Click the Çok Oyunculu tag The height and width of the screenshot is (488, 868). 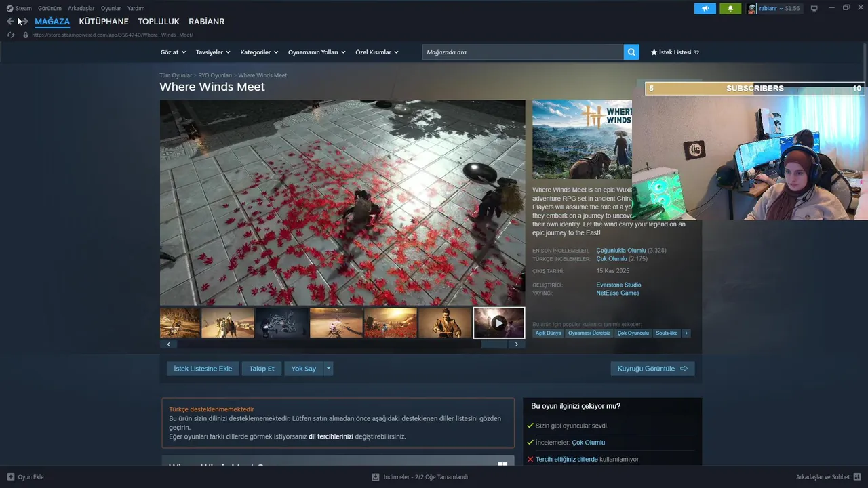(633, 333)
